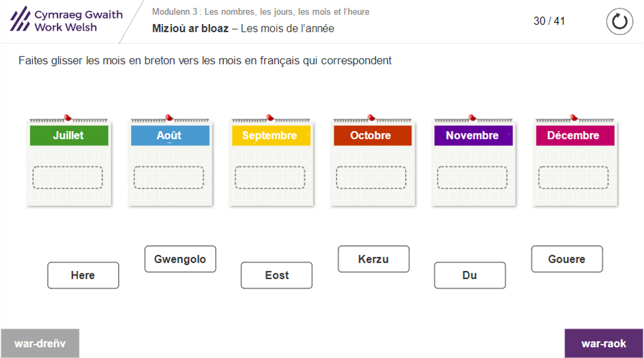Pick the Eost month tile

[276, 275]
